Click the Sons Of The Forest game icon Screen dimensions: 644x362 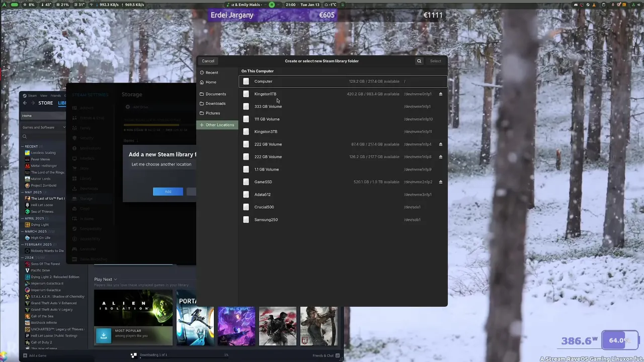[28, 264]
